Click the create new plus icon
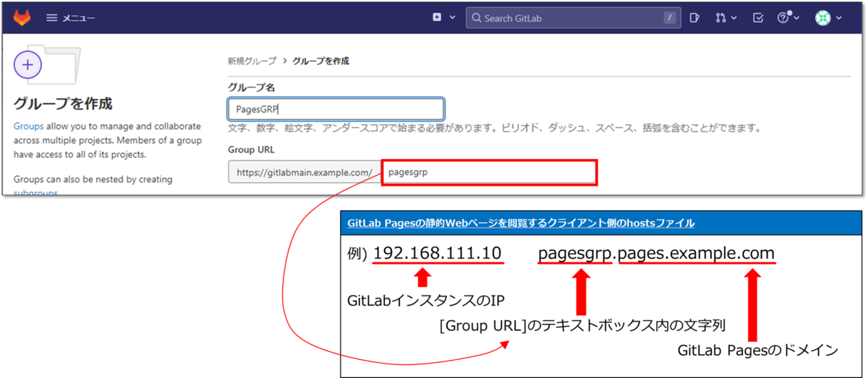The image size is (868, 378). pos(437,17)
